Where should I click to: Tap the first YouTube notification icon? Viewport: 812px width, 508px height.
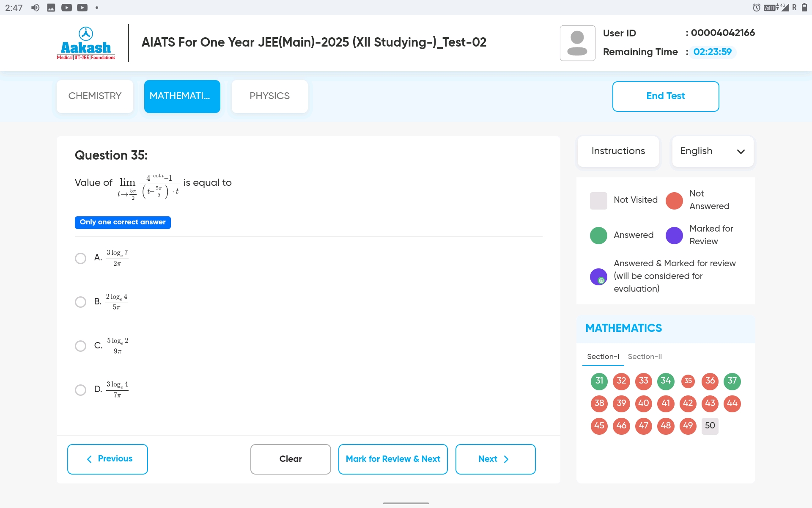(x=66, y=8)
